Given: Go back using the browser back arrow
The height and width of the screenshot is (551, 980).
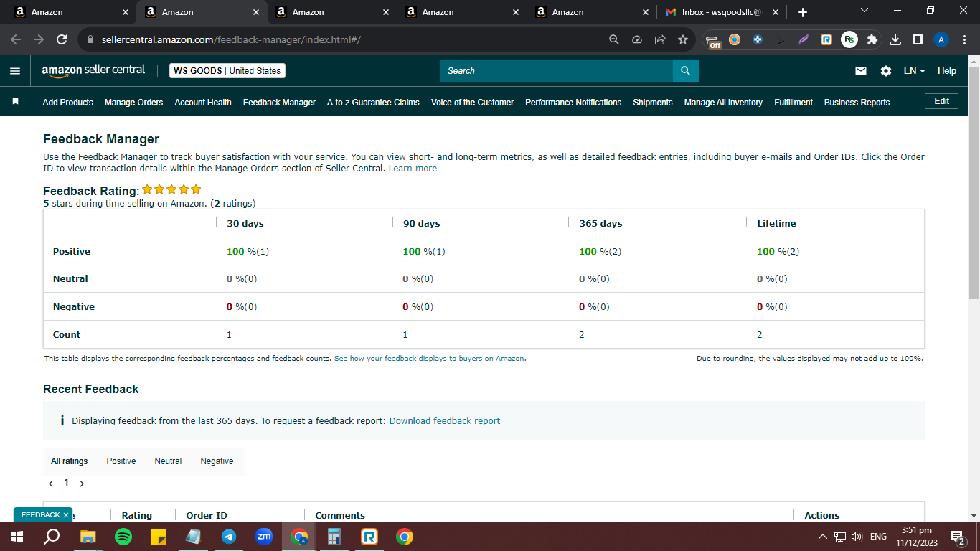Looking at the screenshot, I should tap(16, 39).
